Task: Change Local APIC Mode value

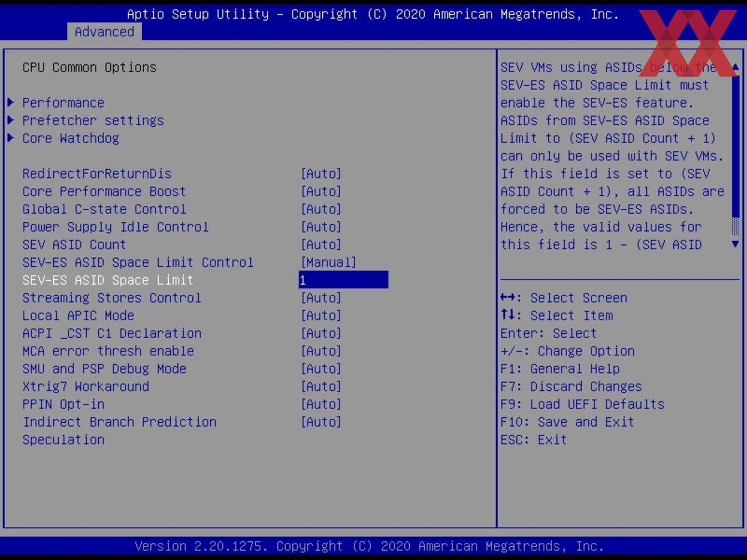Action: [321, 316]
